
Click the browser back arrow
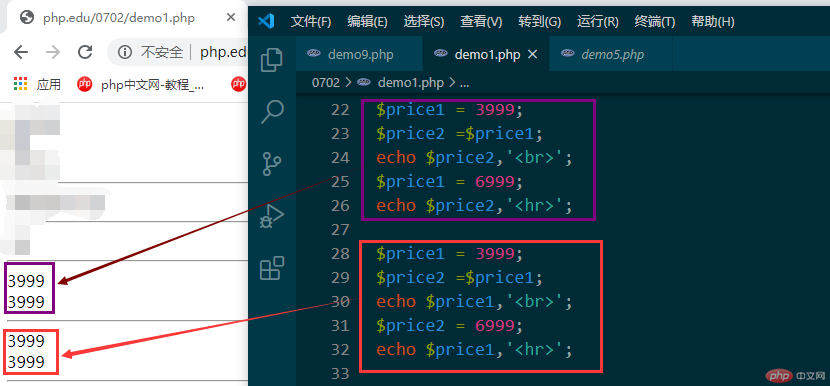(21, 52)
